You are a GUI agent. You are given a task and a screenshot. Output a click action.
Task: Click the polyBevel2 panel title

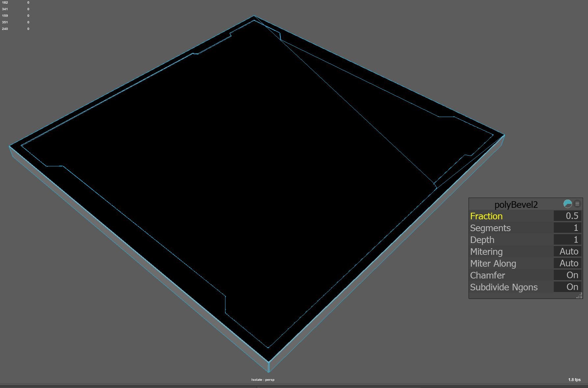click(516, 205)
